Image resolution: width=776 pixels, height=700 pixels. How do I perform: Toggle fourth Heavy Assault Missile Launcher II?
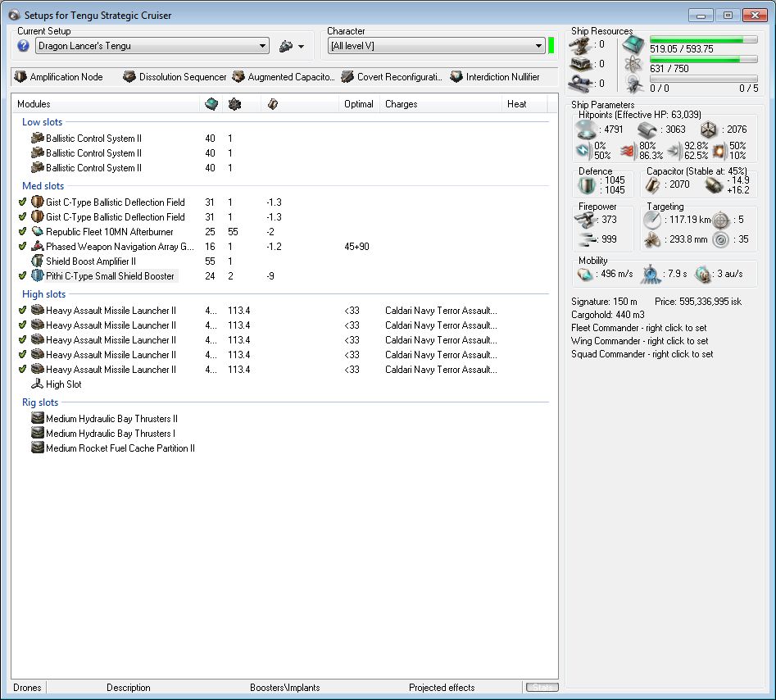22,354
